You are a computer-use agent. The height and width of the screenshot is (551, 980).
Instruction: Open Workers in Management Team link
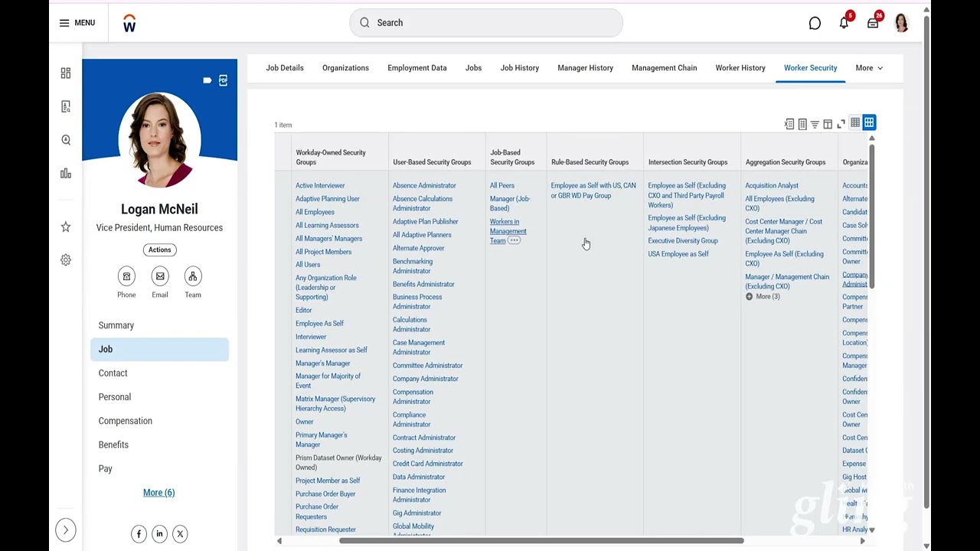coord(508,231)
